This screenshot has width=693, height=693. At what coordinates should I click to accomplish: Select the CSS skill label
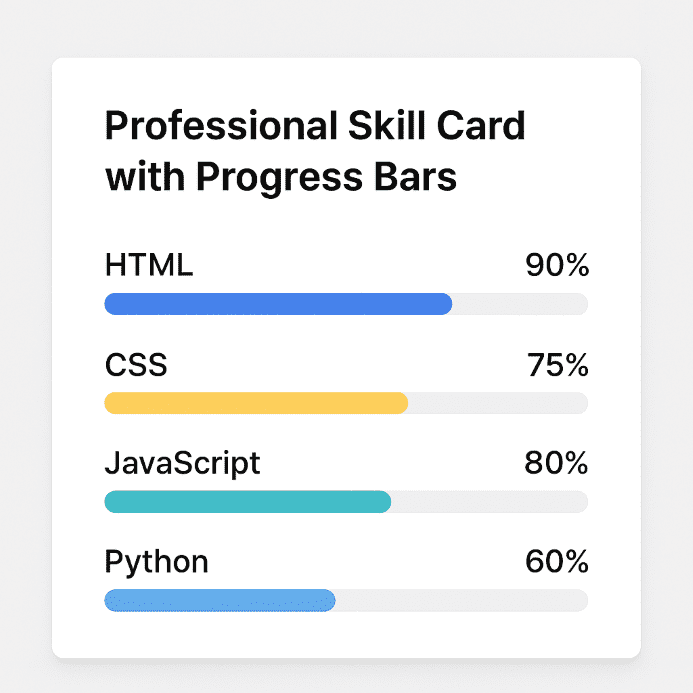(136, 365)
